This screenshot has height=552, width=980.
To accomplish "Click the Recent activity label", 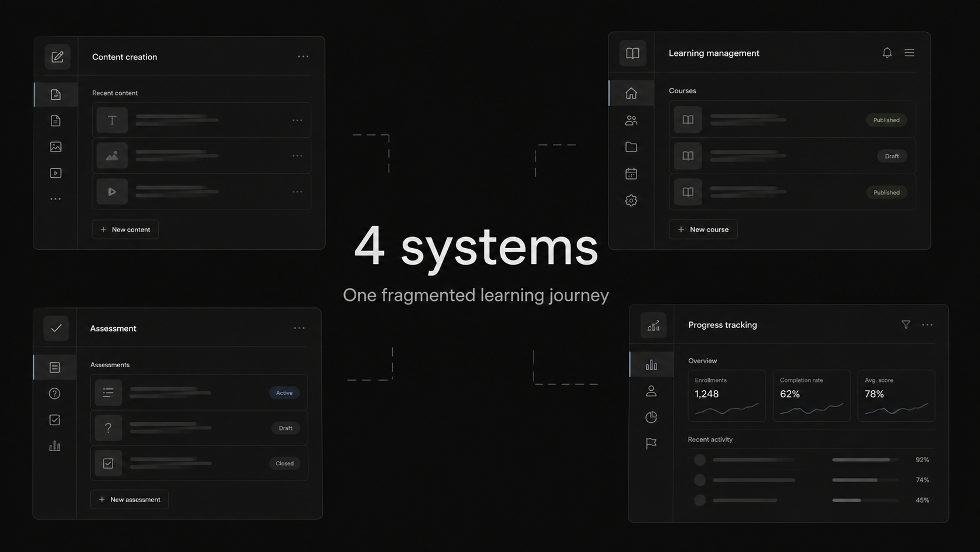I will tap(710, 440).
